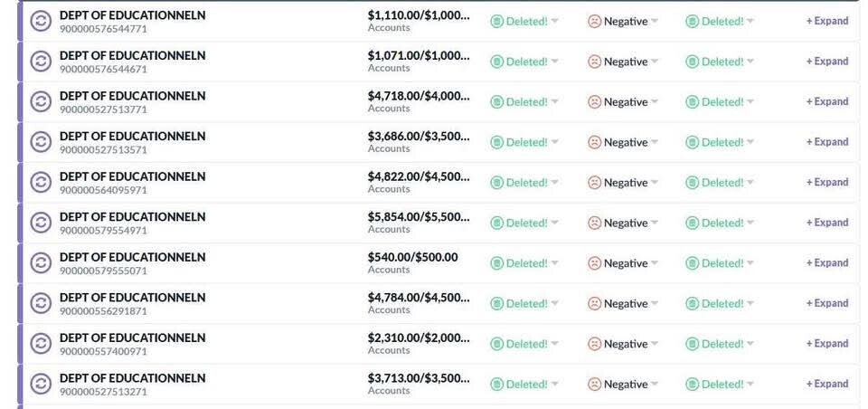Open Negative dropdown in $4,718.00 row
The image size is (868, 409).
pyautogui.click(x=654, y=102)
